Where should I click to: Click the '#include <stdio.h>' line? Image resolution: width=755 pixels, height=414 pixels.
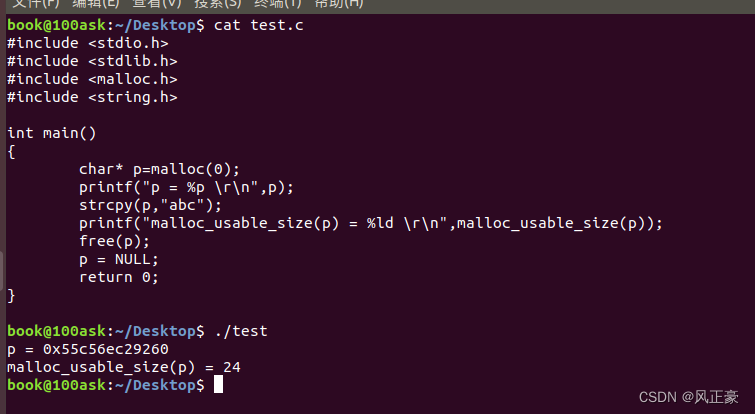(x=88, y=43)
